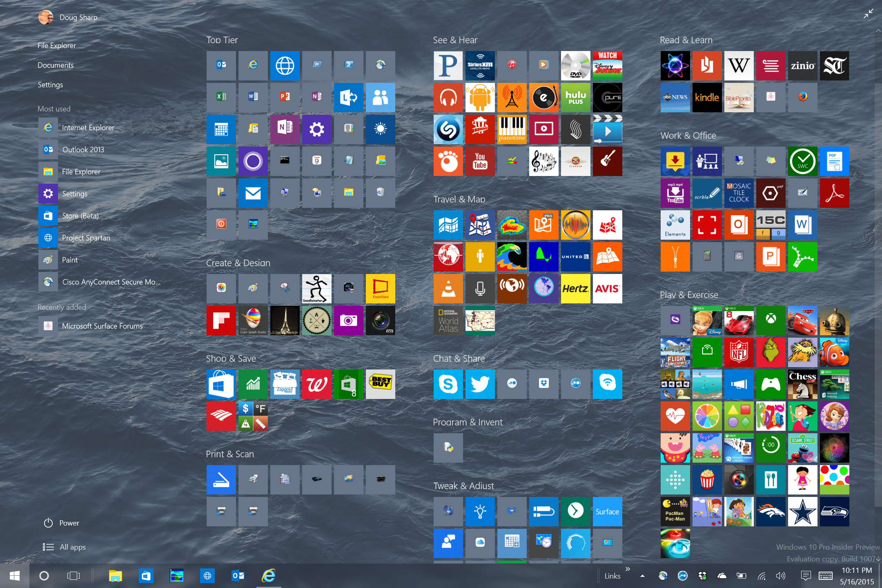Open the volume control in system tray
The width and height of the screenshot is (882, 588).
[780, 576]
